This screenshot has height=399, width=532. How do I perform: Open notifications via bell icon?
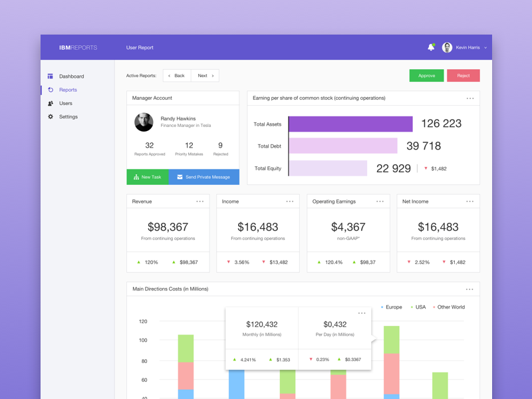tap(430, 47)
